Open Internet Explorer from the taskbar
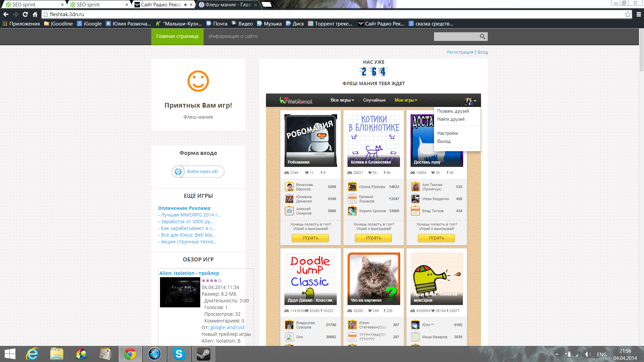This screenshot has width=644, height=362. pos(32,354)
